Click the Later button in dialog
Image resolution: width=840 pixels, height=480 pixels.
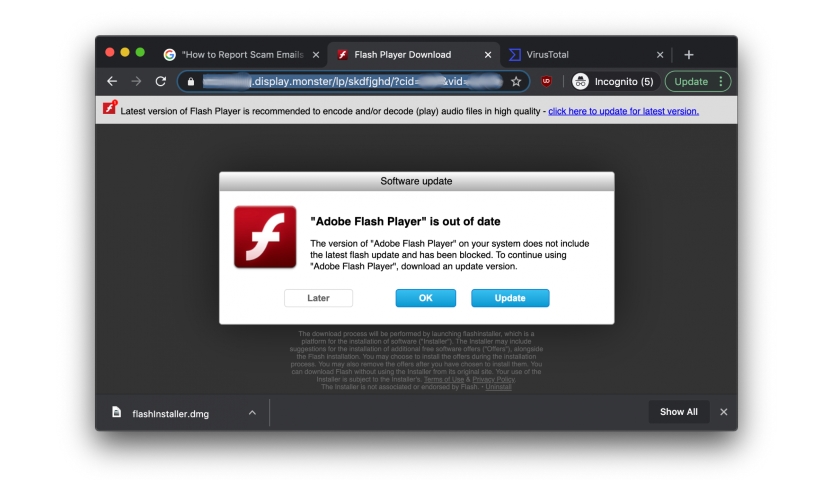click(x=318, y=298)
